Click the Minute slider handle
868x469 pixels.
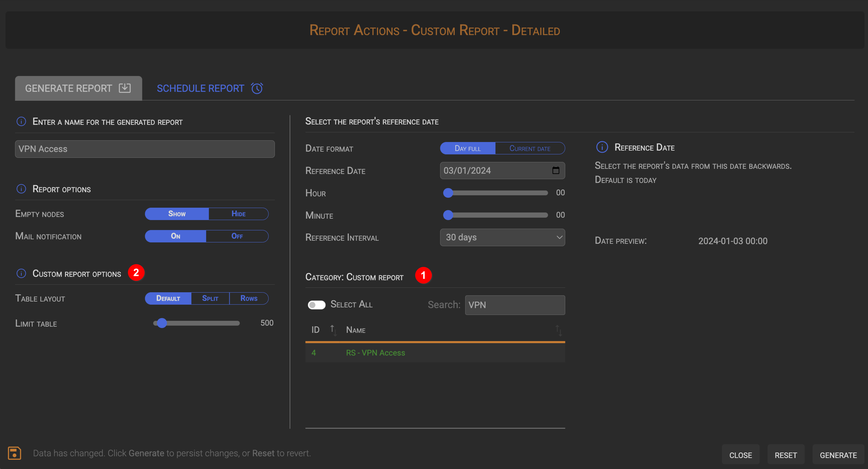coord(448,215)
